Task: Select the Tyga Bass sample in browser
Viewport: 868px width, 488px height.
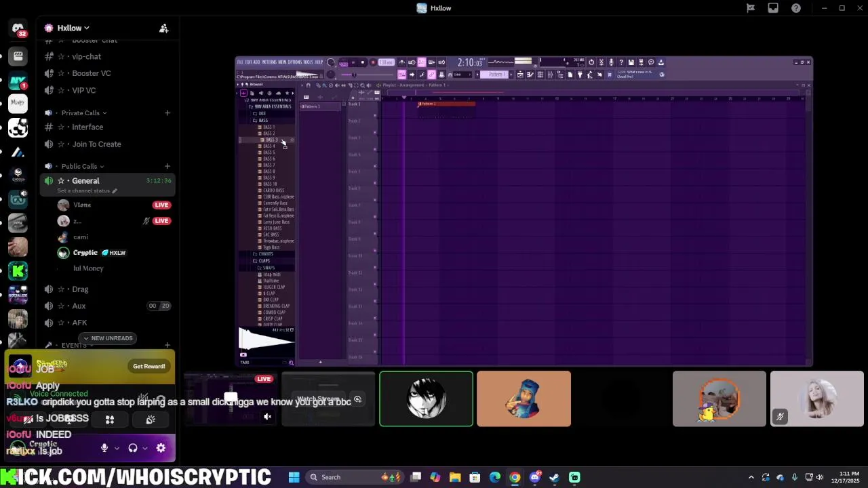Action: (x=269, y=247)
